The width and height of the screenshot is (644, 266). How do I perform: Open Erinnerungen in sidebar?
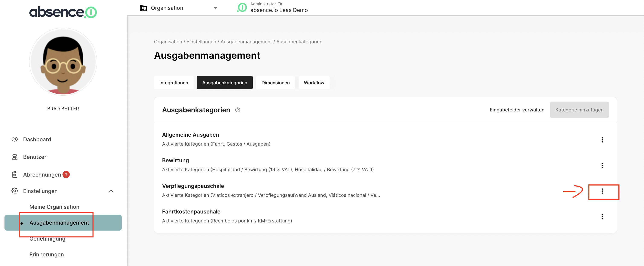coord(46,254)
